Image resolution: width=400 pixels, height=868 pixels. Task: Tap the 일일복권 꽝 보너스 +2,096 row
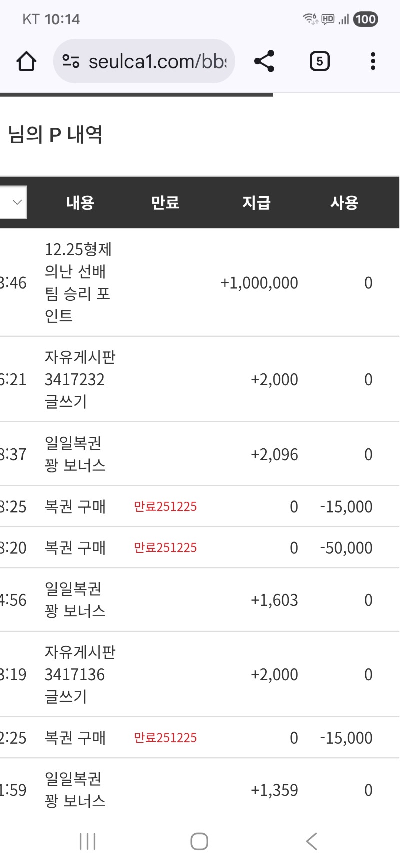pos(75,454)
